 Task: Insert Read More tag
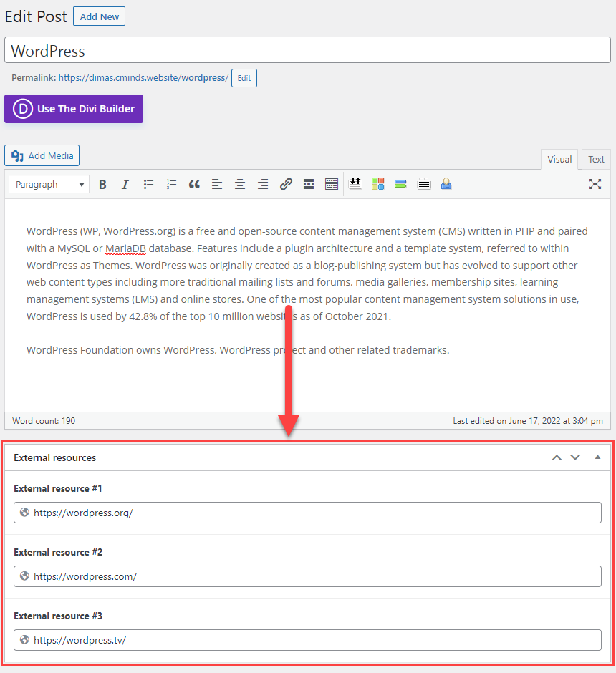(309, 185)
